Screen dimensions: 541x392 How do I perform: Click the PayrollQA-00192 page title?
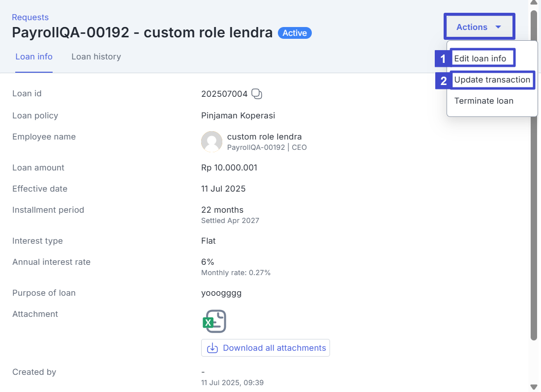click(x=142, y=33)
